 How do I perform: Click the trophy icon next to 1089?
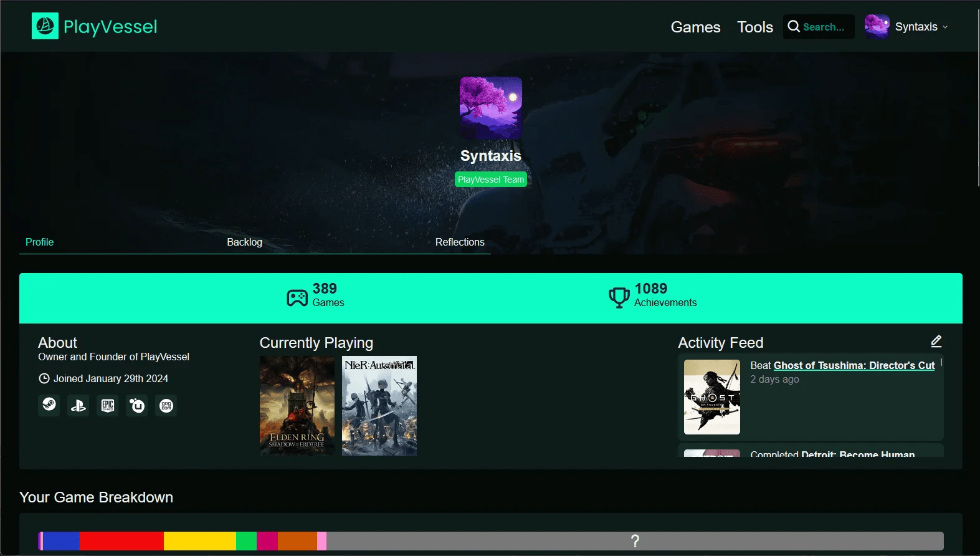click(619, 297)
